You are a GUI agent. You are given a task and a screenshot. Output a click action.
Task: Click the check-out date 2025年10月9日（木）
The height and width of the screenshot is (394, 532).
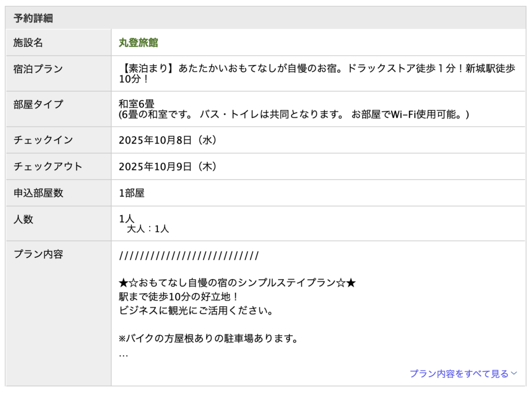pyautogui.click(x=168, y=166)
